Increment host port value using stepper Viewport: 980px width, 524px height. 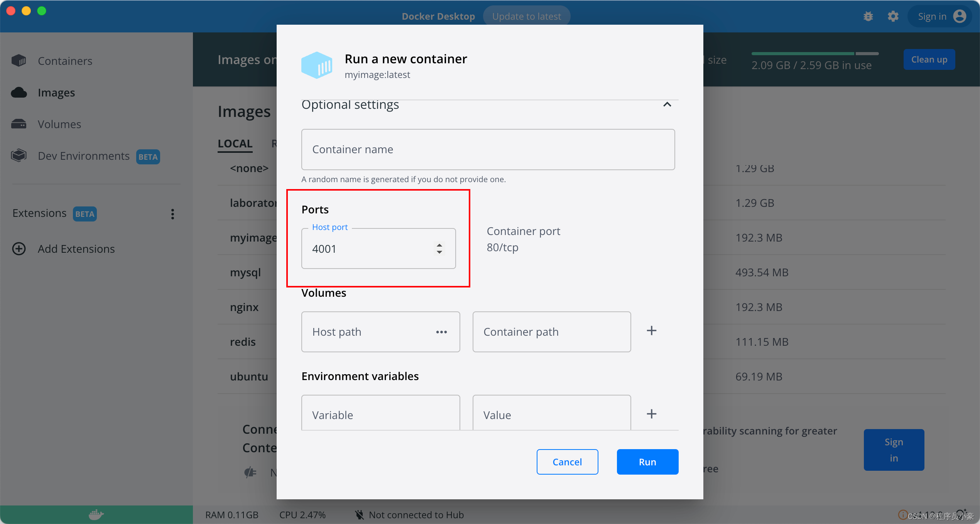[x=440, y=245]
